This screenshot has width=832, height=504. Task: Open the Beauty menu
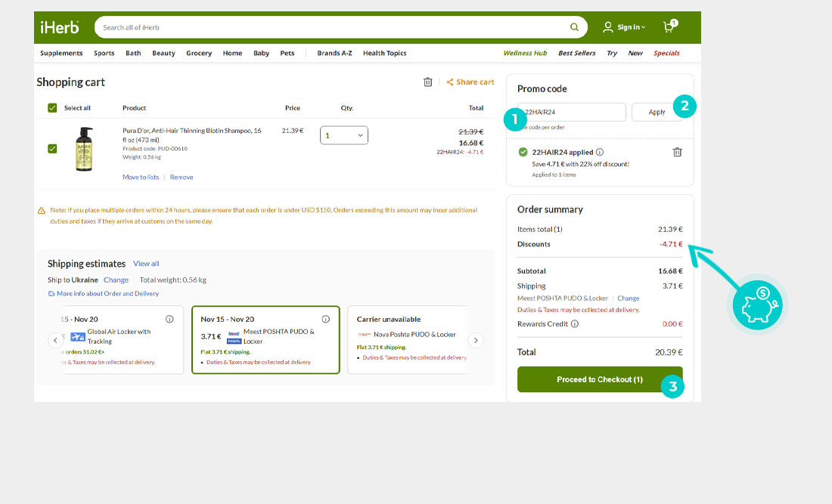tap(163, 53)
